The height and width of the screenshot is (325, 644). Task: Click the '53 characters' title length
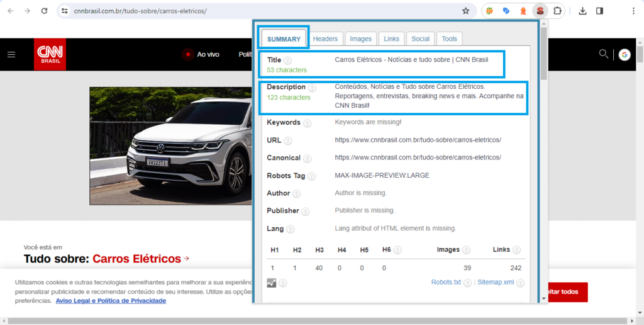pos(287,70)
